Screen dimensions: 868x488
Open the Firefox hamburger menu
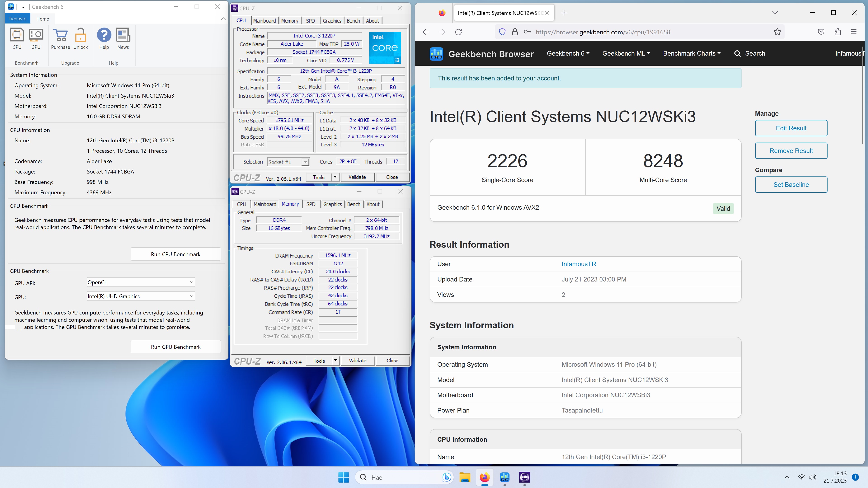tap(854, 32)
